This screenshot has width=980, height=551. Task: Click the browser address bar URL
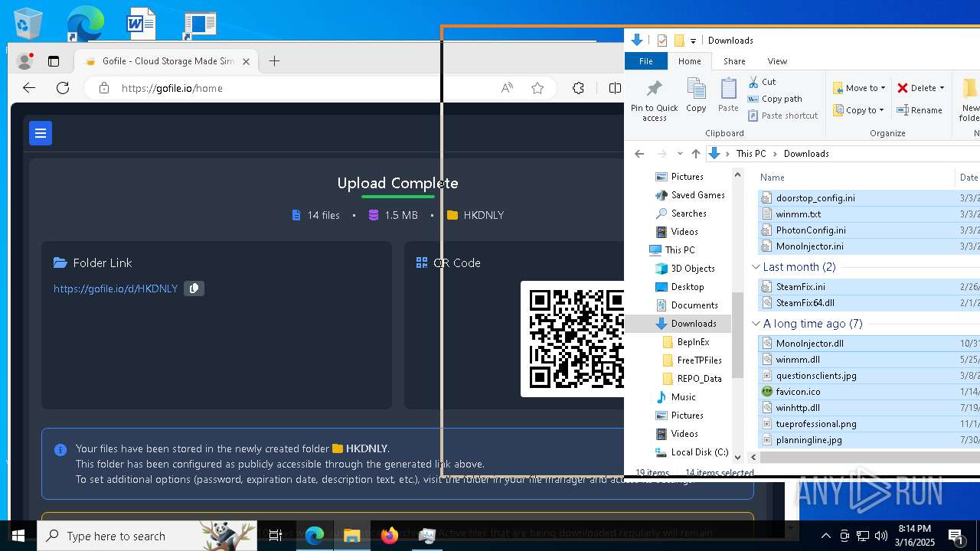(172, 88)
